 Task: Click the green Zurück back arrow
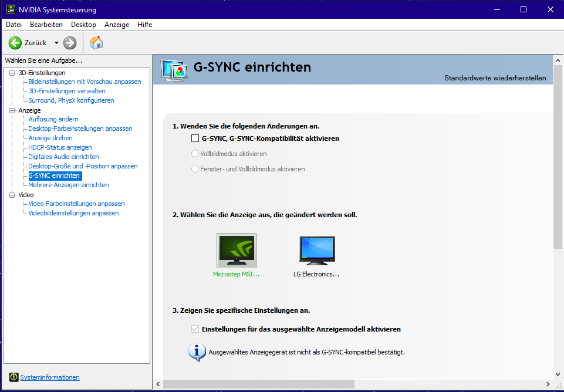pyautogui.click(x=15, y=43)
